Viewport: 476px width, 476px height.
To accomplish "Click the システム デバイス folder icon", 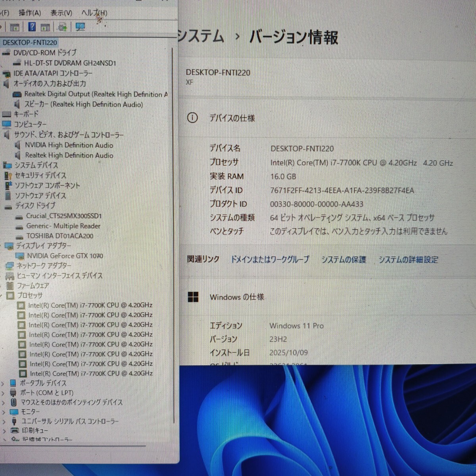I will click(x=7, y=165).
